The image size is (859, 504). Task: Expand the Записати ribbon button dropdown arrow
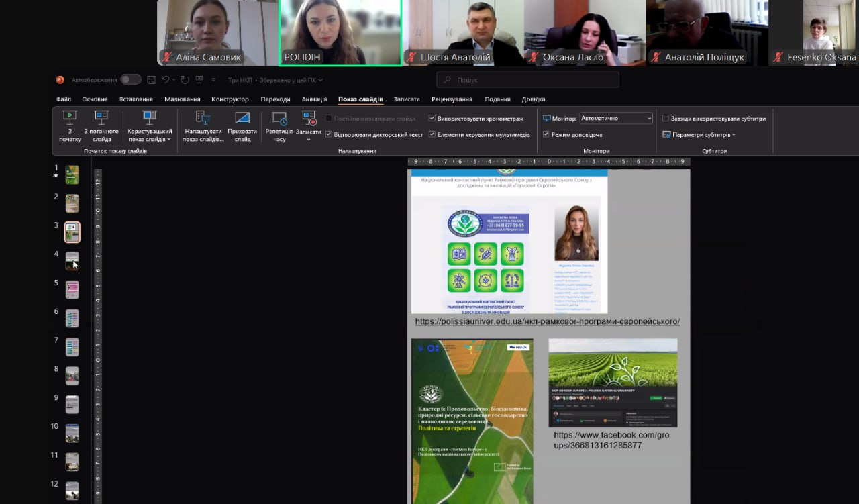[309, 140]
